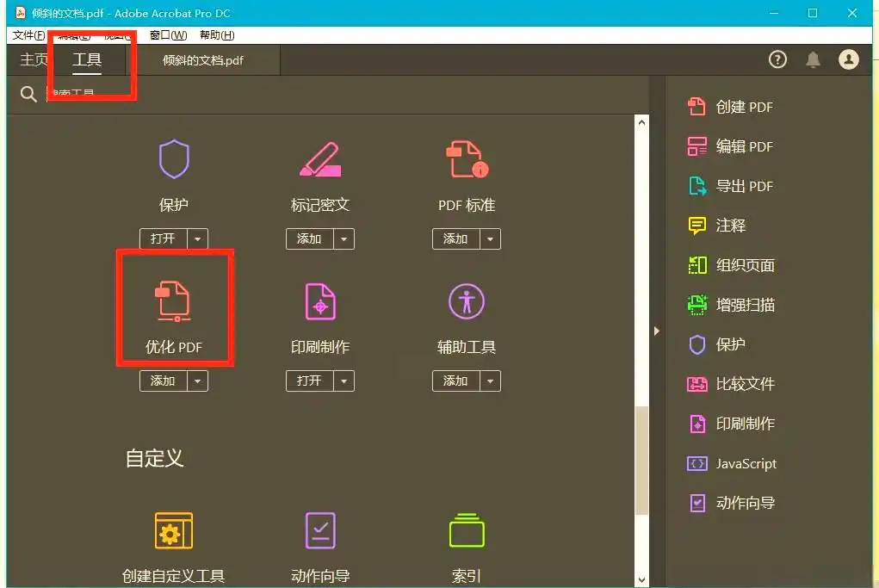Open the Protect (保护) shield tool icon
This screenshot has height=588, width=879.
point(174,159)
